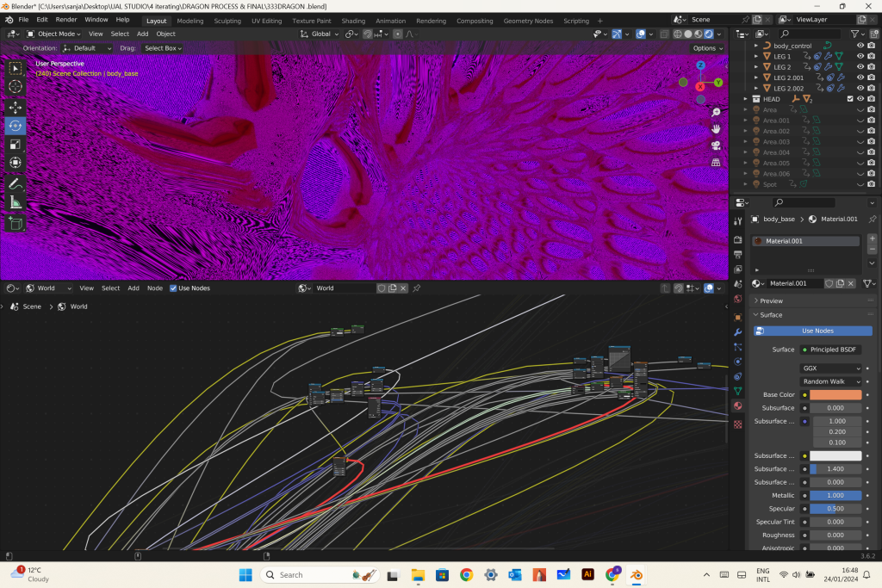Open the Object Mode dropdown
Viewport: 882px width, 588px height.
[x=53, y=34]
